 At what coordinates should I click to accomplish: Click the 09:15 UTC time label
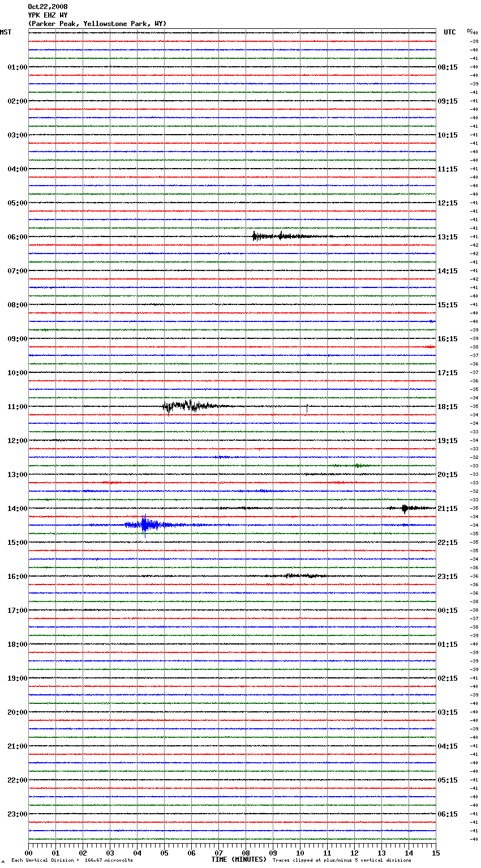click(x=448, y=101)
